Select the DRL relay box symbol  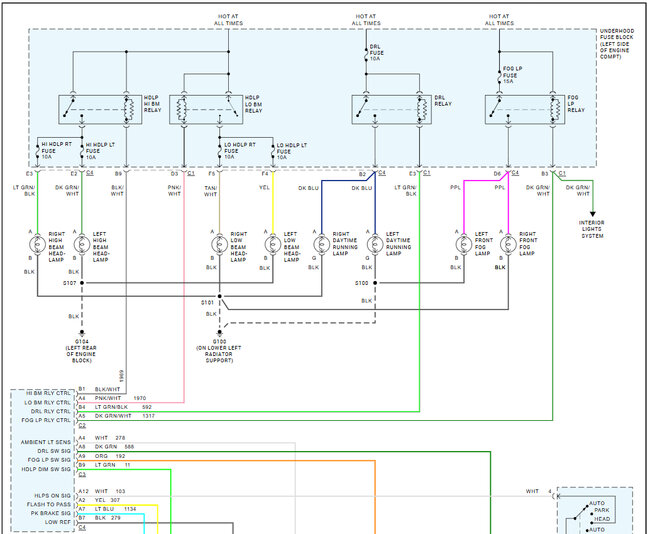tap(392, 109)
